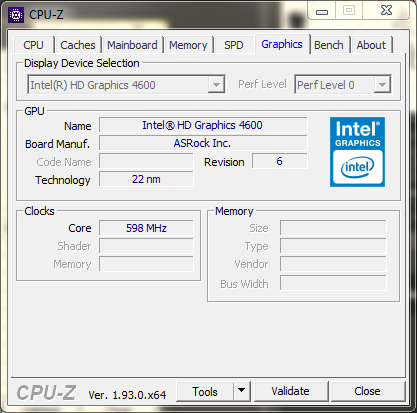Click the Bus Width label
The height and width of the screenshot is (413, 417).
pyautogui.click(x=244, y=284)
